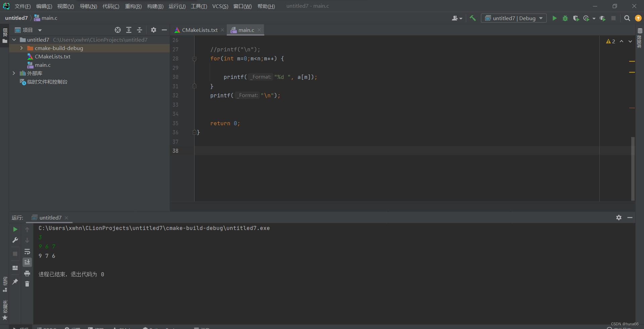Click the locate current file target icon
The width and height of the screenshot is (644, 329).
118,30
